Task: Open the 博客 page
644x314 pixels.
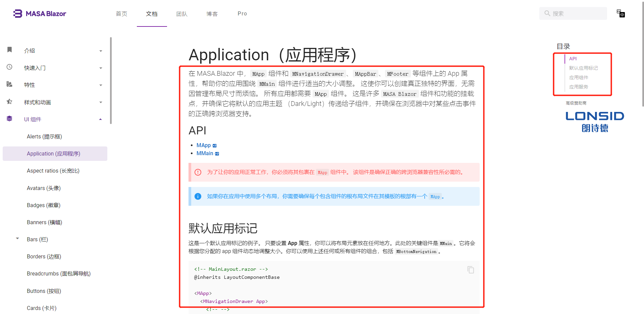Action: [212, 13]
